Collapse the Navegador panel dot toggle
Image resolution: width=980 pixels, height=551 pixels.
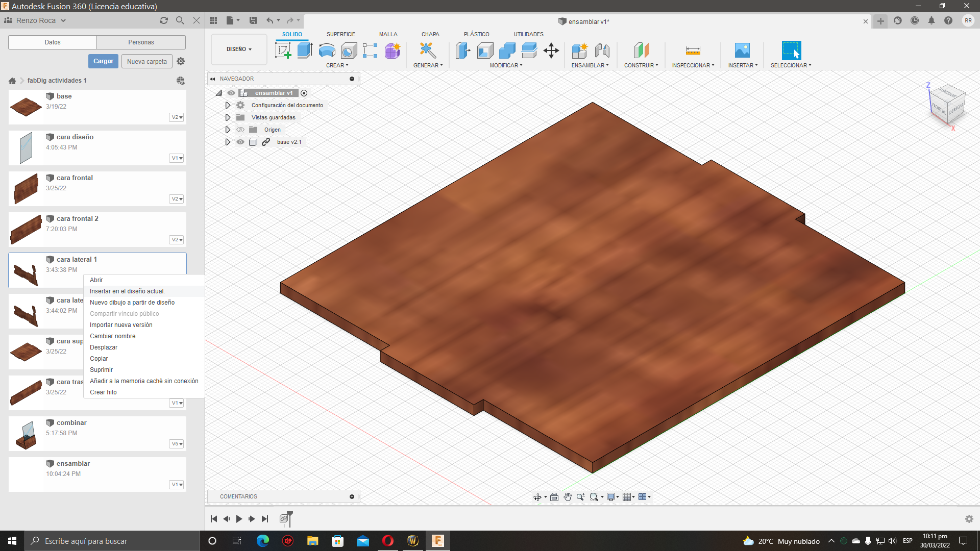(352, 79)
